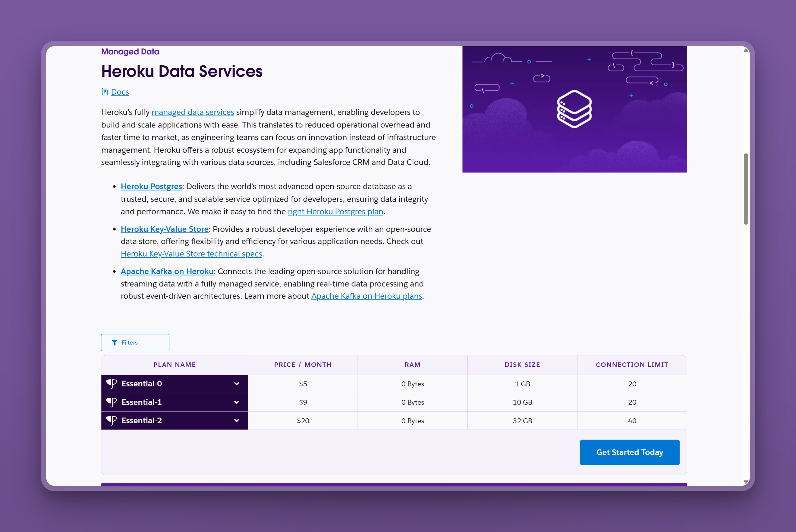Click the PLAN NAME column header
796x532 pixels.
point(174,365)
